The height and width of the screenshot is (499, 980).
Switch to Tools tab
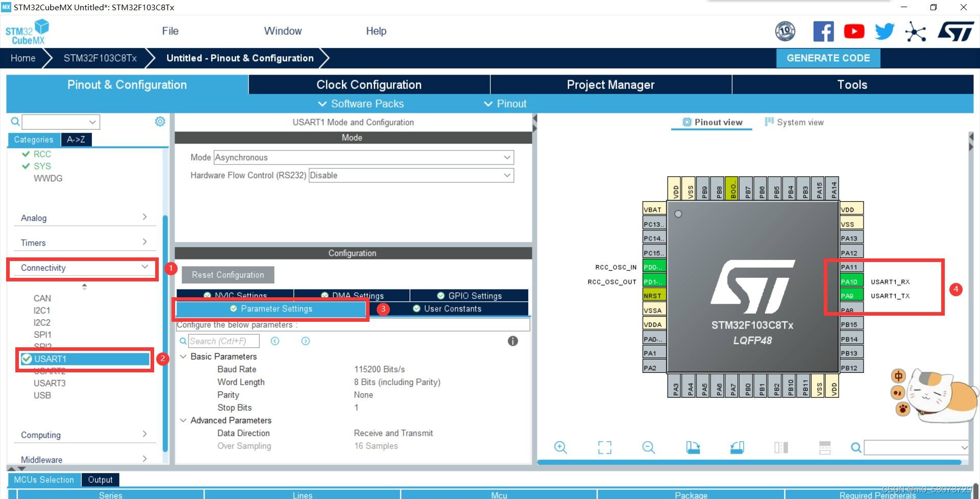(x=853, y=85)
